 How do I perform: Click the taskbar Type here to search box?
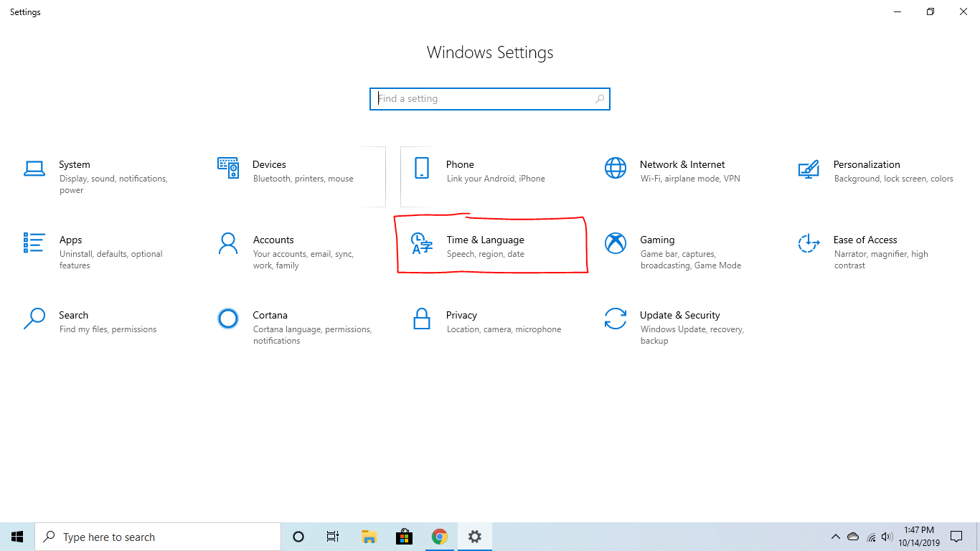(158, 537)
